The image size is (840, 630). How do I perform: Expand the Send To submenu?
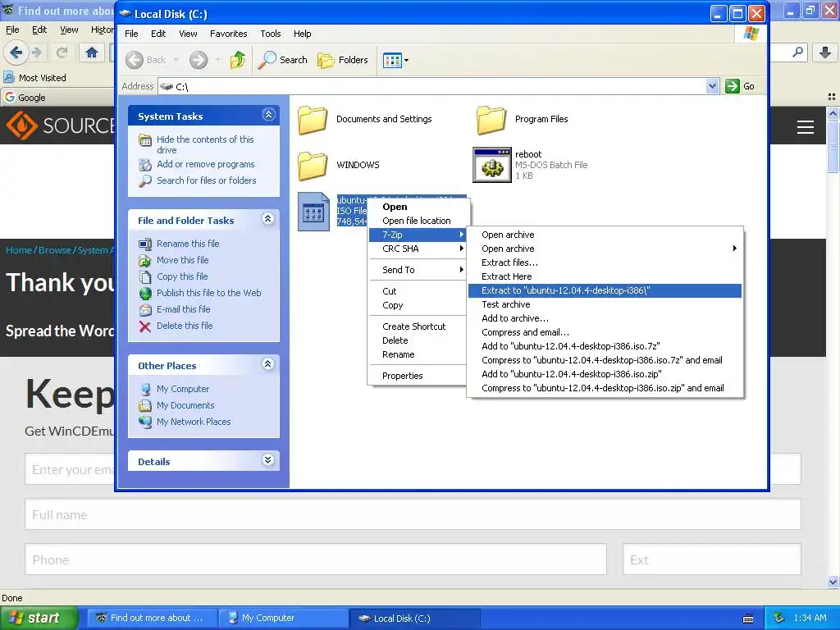[417, 270]
